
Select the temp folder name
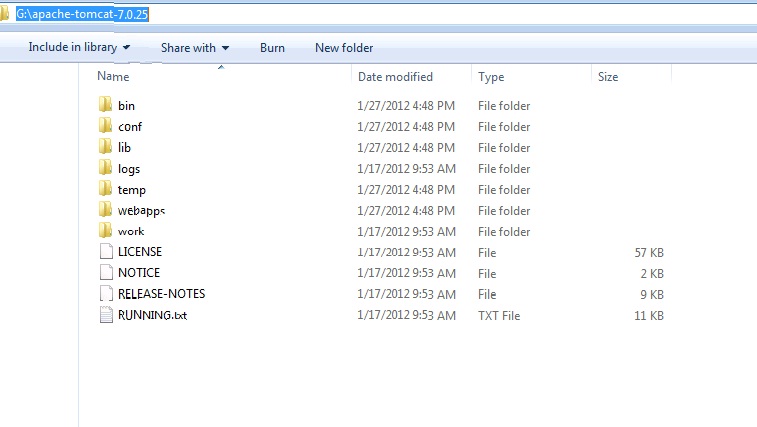pos(132,190)
